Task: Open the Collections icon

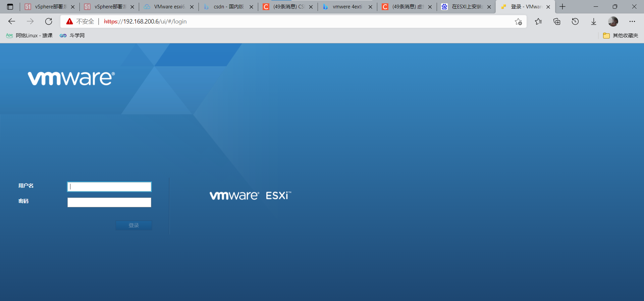Action: (557, 21)
